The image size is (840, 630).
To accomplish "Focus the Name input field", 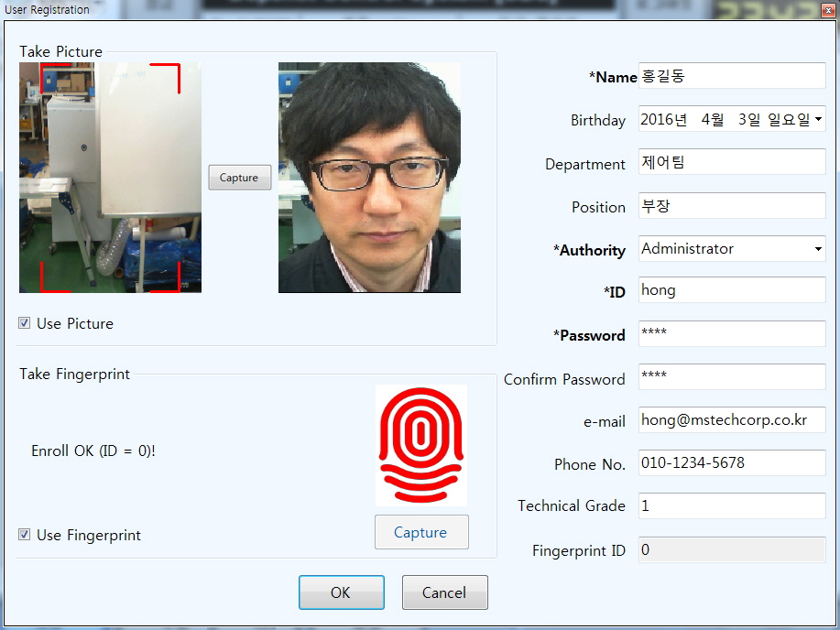I will pos(732,75).
